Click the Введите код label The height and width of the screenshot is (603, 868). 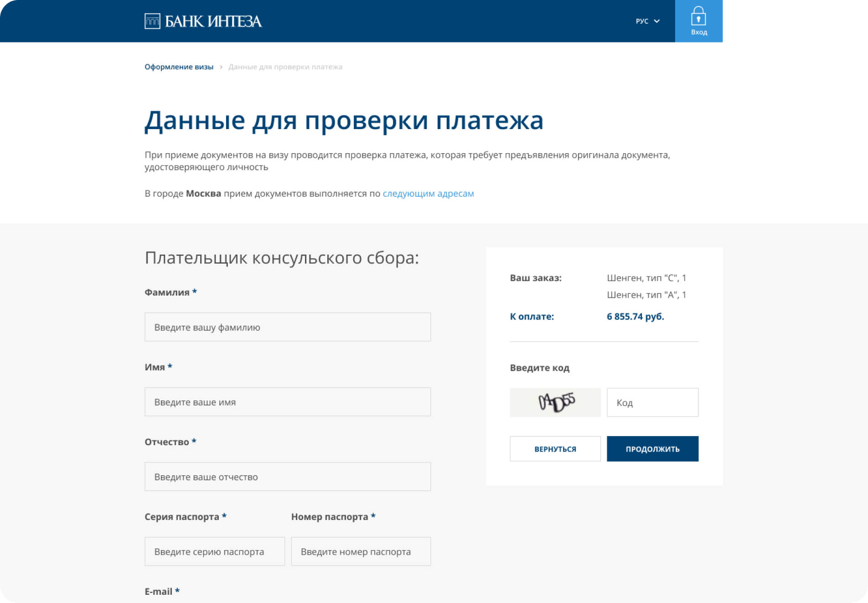pos(539,368)
